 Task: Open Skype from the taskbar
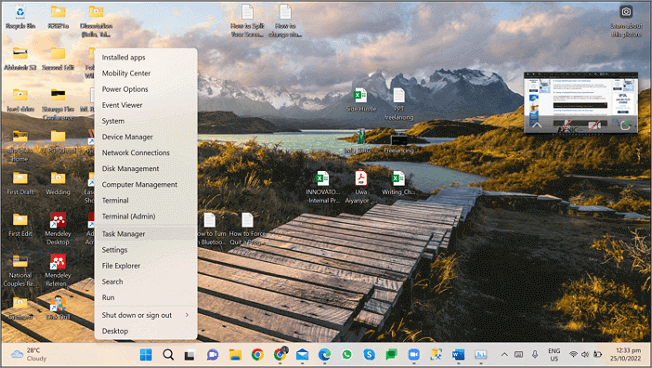click(369, 355)
